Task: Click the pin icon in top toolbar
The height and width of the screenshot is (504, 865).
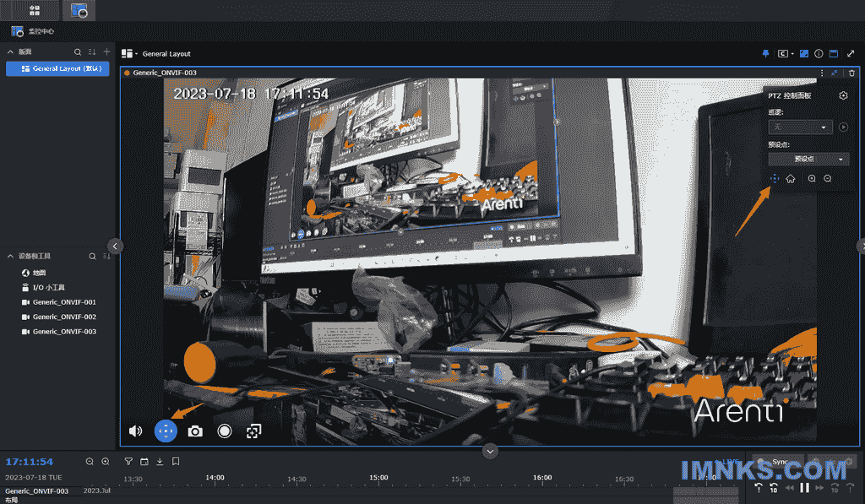Action: [x=765, y=53]
